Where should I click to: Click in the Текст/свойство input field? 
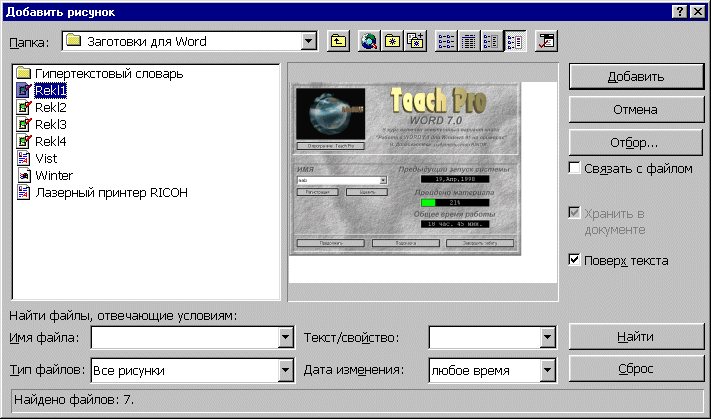tap(484, 337)
